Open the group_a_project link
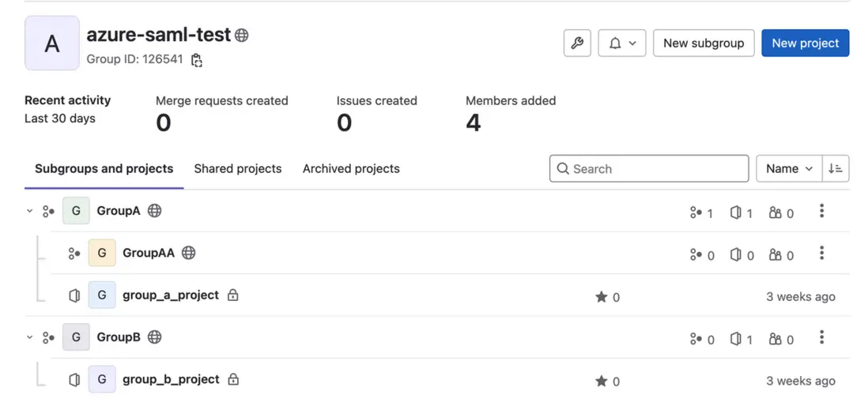868x410 pixels. tap(171, 295)
